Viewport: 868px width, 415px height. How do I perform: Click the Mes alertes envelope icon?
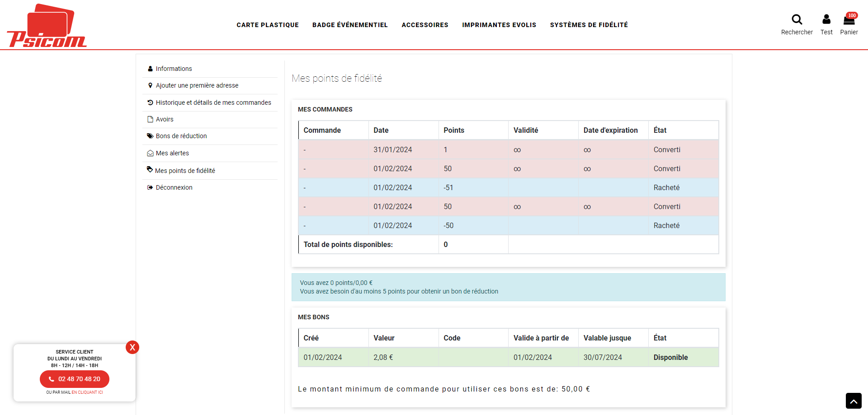[150, 154]
